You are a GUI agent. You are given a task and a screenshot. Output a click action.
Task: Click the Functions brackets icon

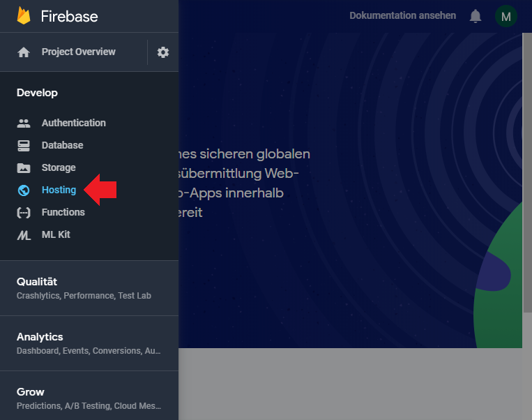click(x=24, y=213)
